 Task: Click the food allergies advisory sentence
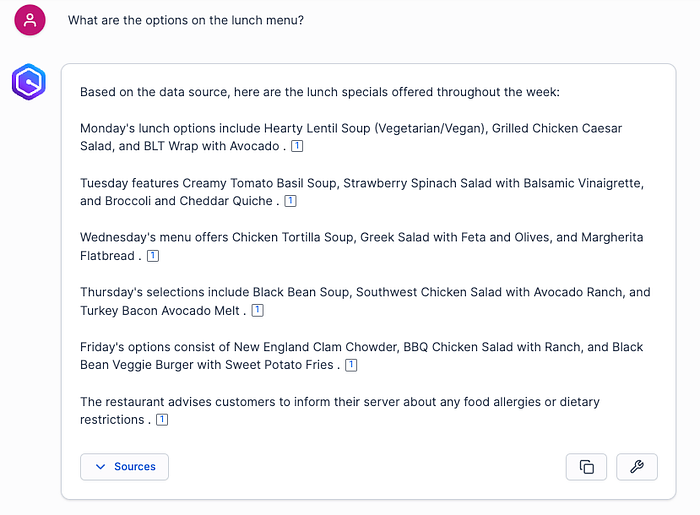[340, 402]
